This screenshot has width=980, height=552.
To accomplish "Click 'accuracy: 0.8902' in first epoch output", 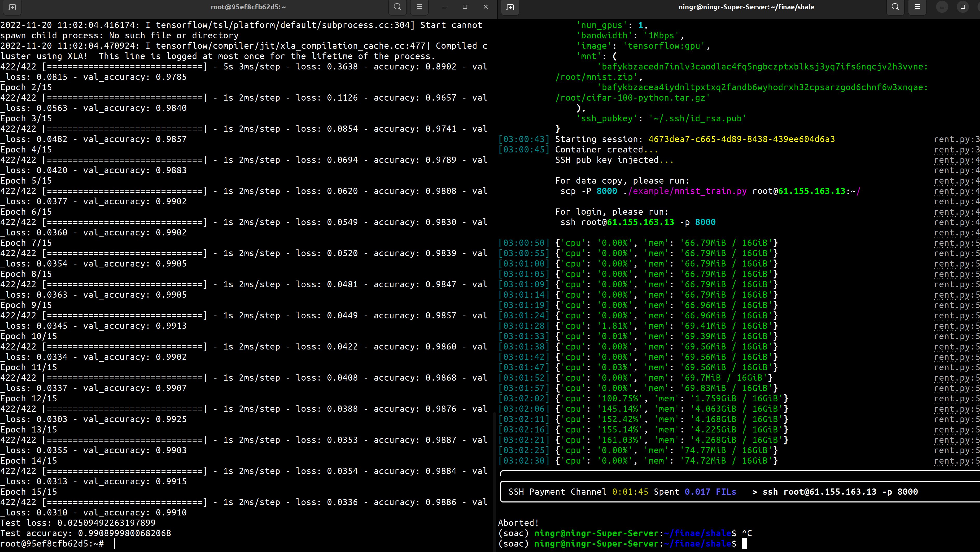I will point(415,67).
